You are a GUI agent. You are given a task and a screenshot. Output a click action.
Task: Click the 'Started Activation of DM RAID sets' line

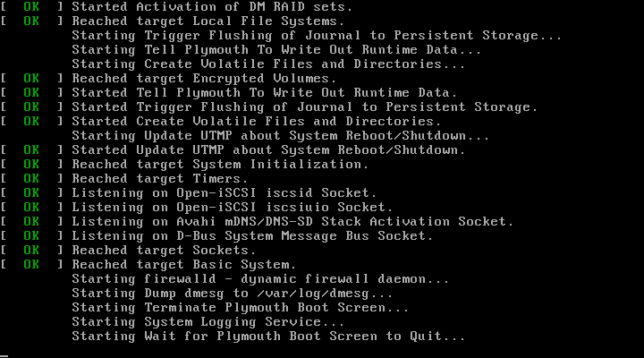pyautogui.click(x=176, y=7)
